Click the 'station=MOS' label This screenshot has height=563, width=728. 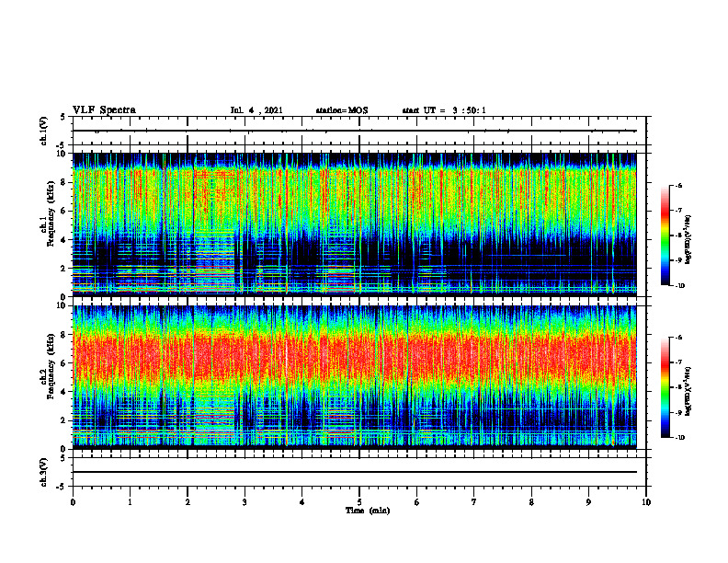[342, 110]
